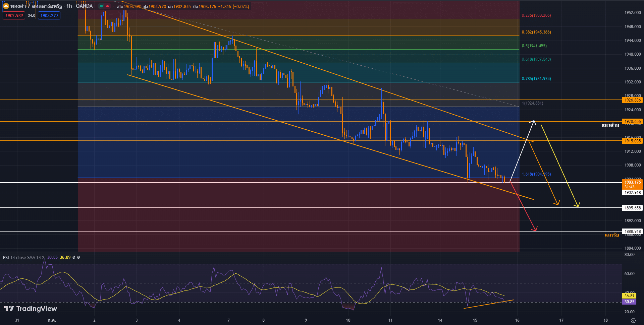Open chart settings hexagon icon at bottom right
Screen dimensions: 644x325
click(633, 320)
